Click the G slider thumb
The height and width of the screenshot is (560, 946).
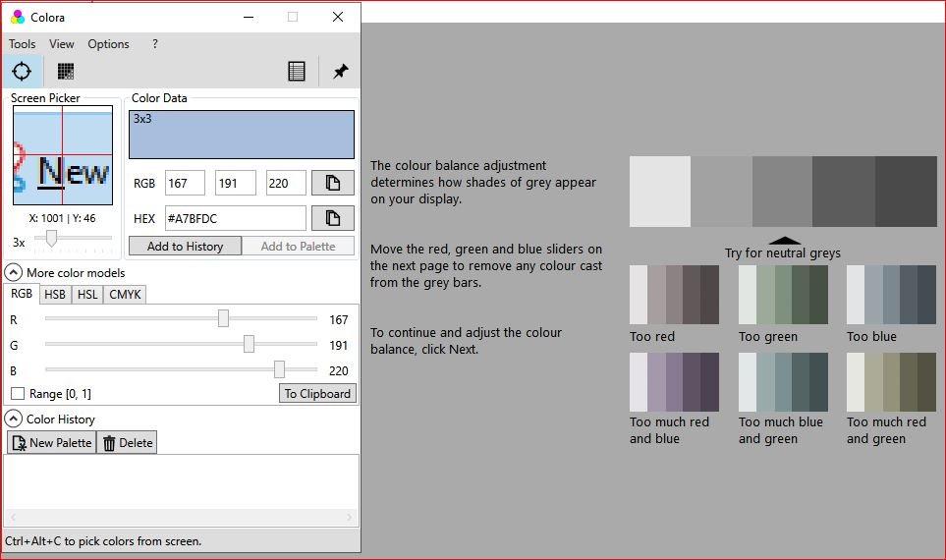[x=249, y=344]
